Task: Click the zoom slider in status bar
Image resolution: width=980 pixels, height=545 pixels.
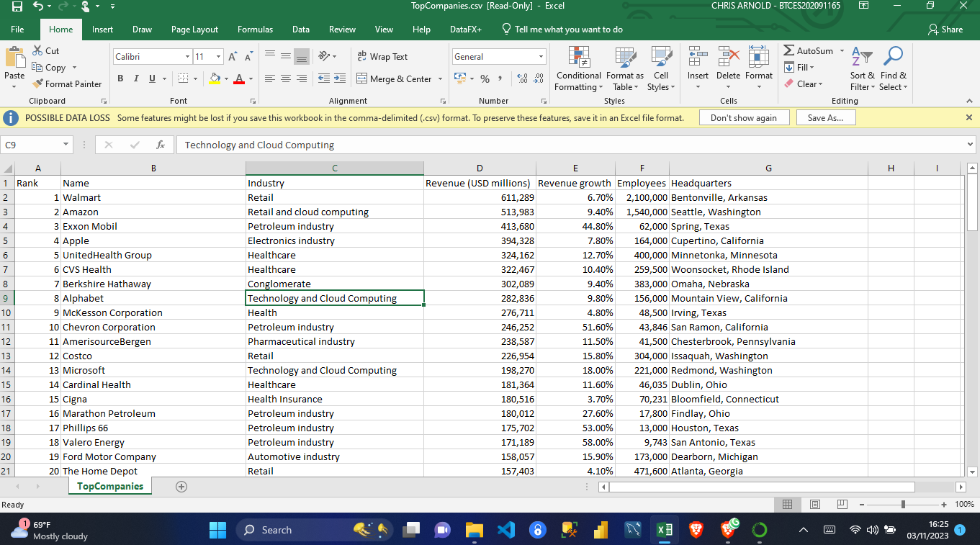Action: point(903,504)
